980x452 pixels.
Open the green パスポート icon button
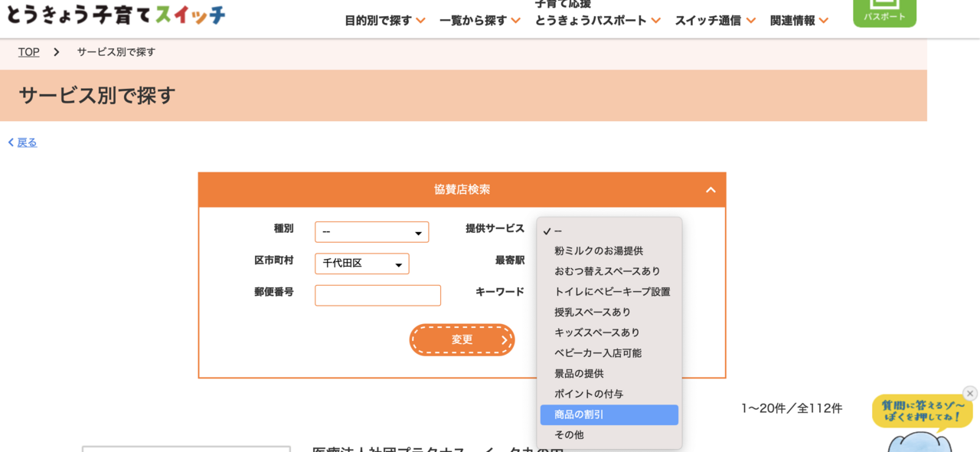(884, 12)
